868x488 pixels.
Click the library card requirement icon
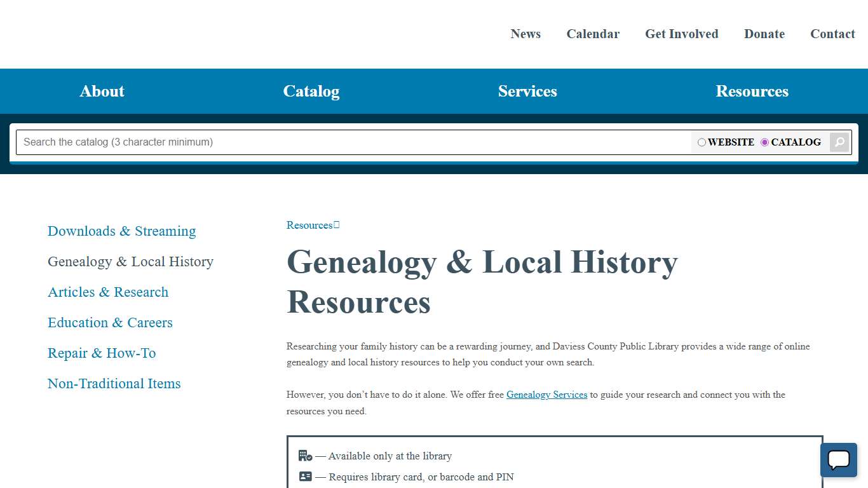pyautogui.click(x=305, y=476)
